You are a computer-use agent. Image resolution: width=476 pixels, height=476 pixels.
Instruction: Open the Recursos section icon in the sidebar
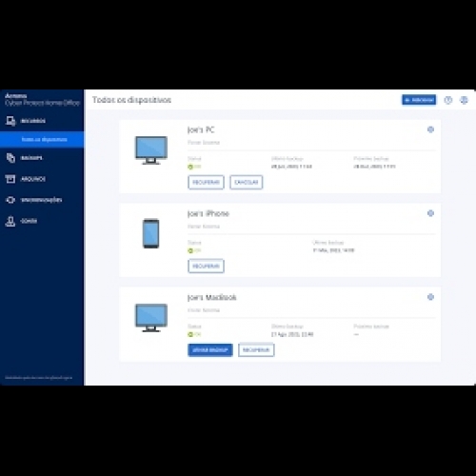tap(10, 121)
